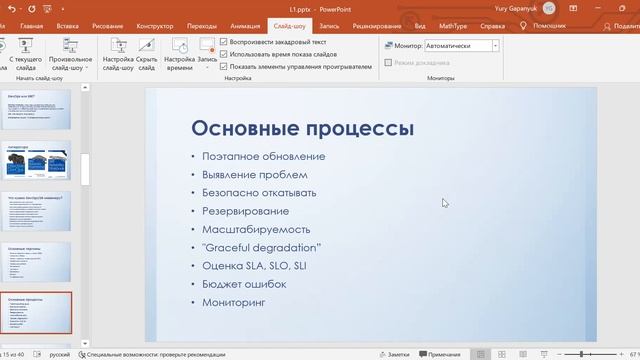Click thumbnail pane scroll down arrow
Screen dimensions: 640x360
click(85, 344)
